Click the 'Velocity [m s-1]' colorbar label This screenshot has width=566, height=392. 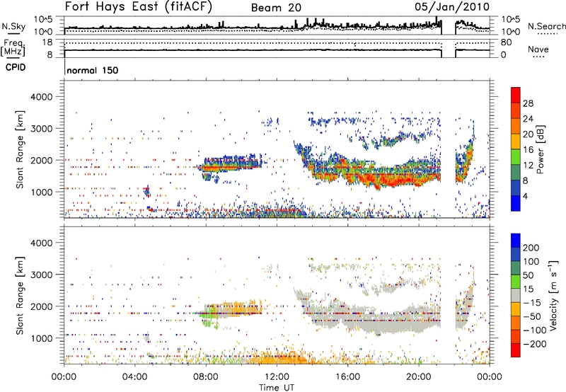click(553, 295)
